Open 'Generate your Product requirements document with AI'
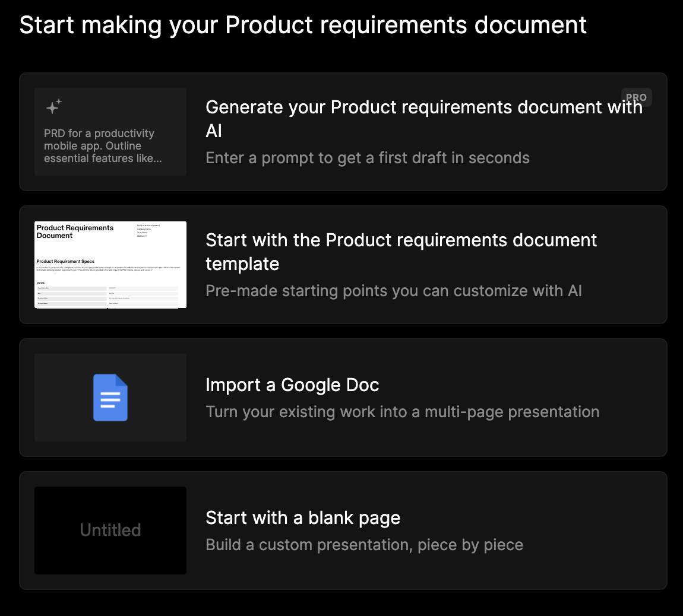Screen dimensions: 683x616 tap(423, 118)
